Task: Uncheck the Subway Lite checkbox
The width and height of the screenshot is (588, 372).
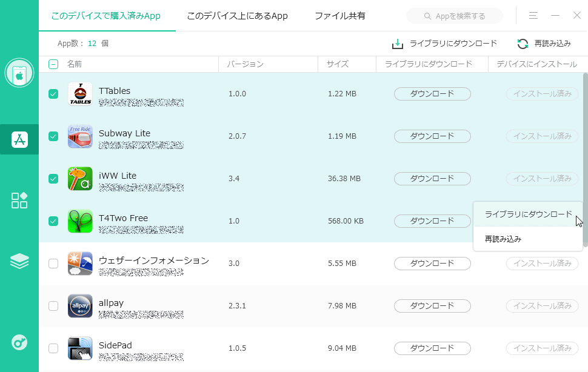Action: click(x=53, y=136)
